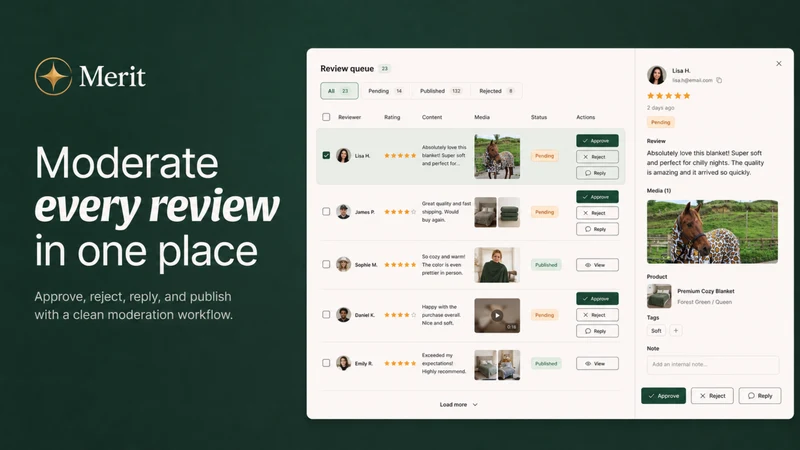Copy Lisa H.'s email address icon
Image resolution: width=800 pixels, height=450 pixels.
tap(719, 80)
